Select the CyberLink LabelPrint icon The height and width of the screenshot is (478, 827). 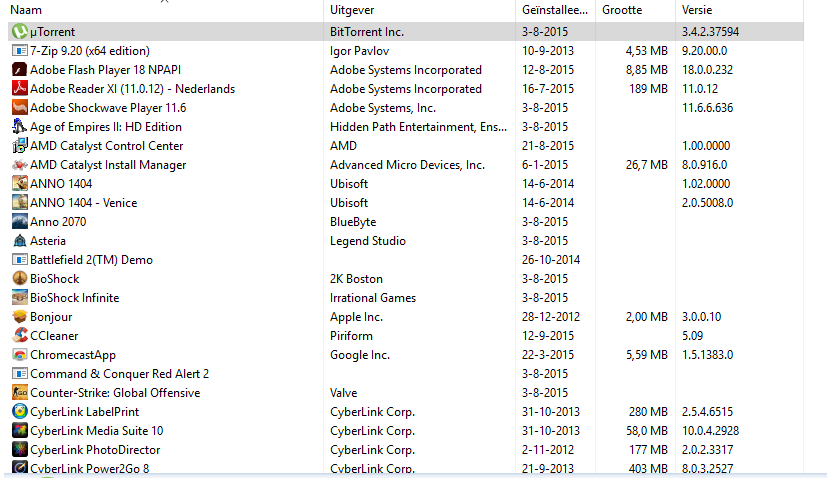pos(20,412)
